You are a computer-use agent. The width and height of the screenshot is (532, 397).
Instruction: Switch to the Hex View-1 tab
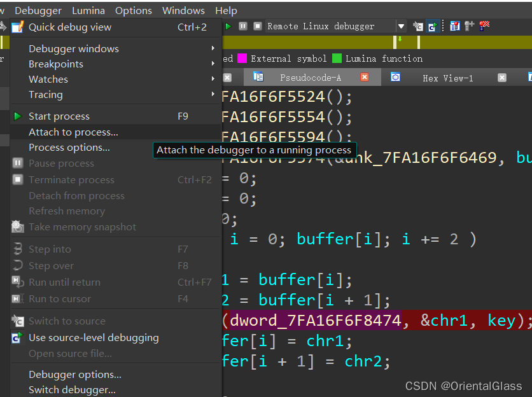click(447, 78)
